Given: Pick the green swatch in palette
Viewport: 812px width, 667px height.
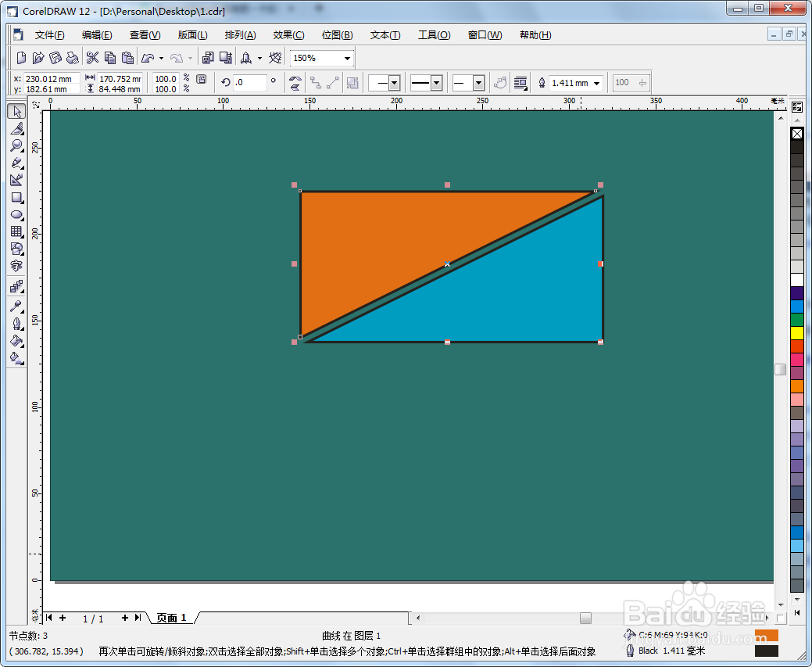Looking at the screenshot, I should 797,319.
